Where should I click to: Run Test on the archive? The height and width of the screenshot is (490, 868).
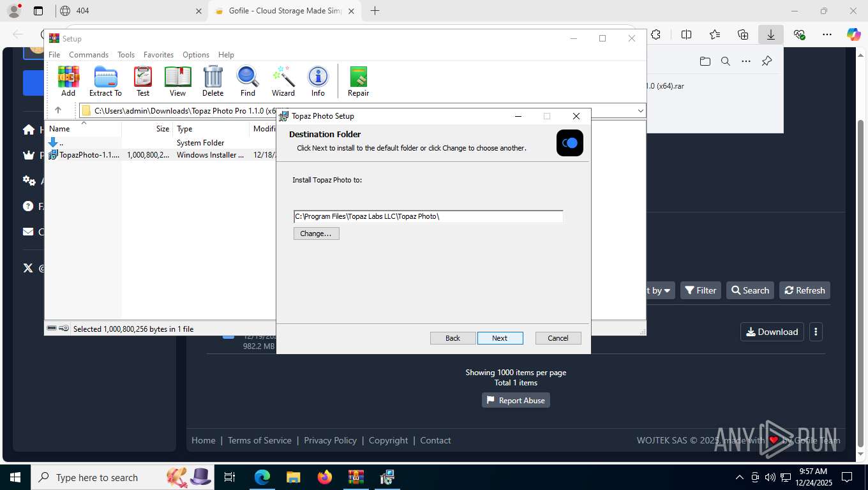pos(143,81)
